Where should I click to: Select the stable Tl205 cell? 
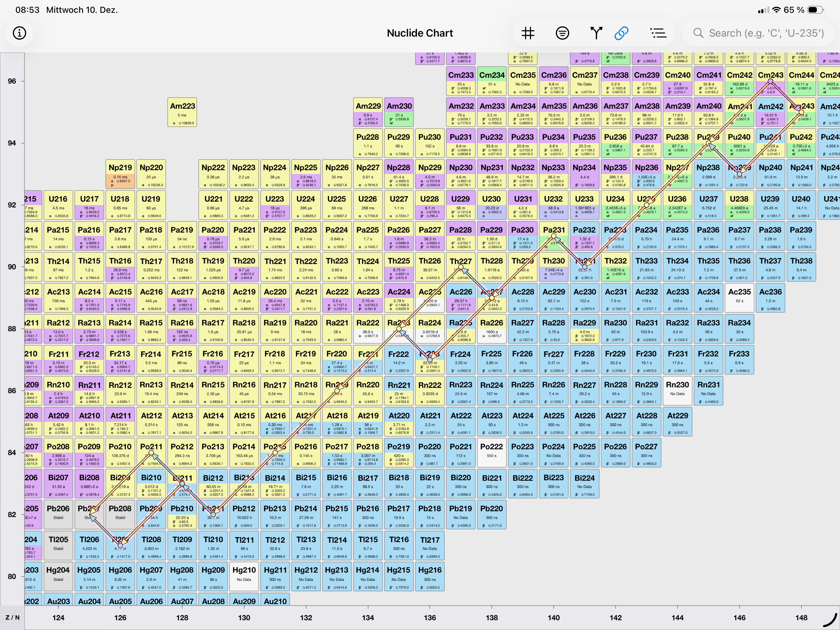(58, 546)
